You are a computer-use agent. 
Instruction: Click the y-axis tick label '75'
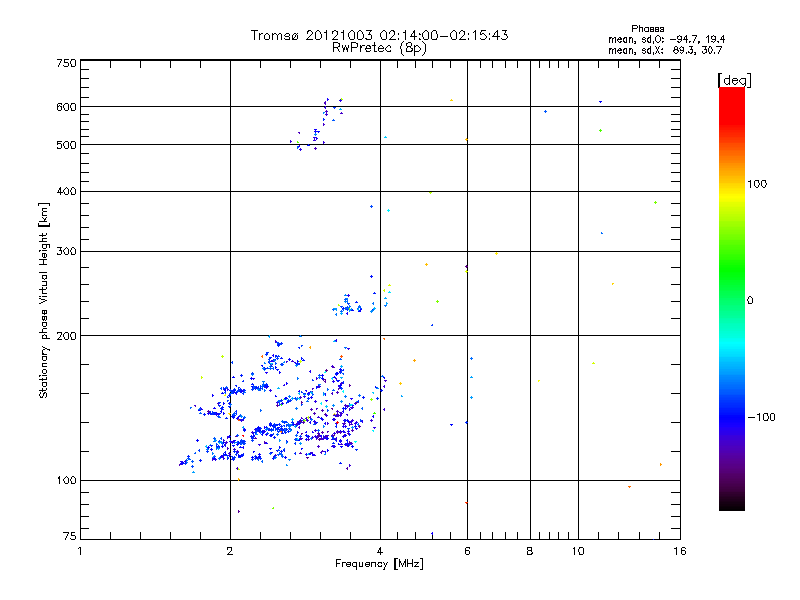(x=70, y=536)
